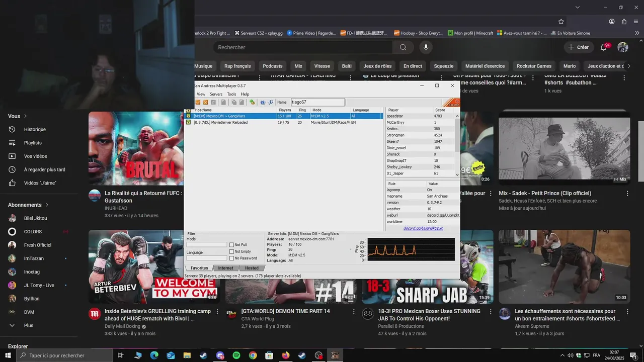
Task: Open the View menu in SA-MP
Action: pos(201,94)
